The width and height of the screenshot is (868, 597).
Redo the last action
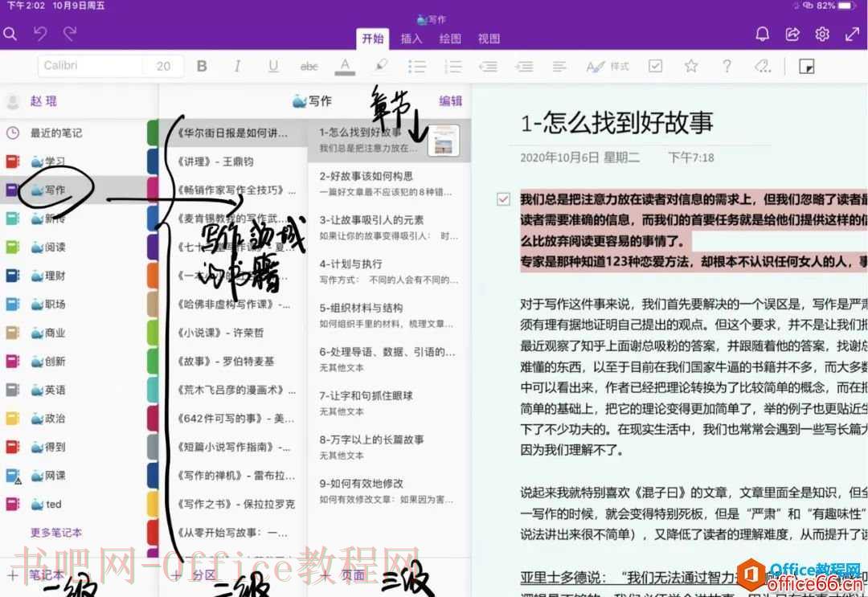point(70,35)
